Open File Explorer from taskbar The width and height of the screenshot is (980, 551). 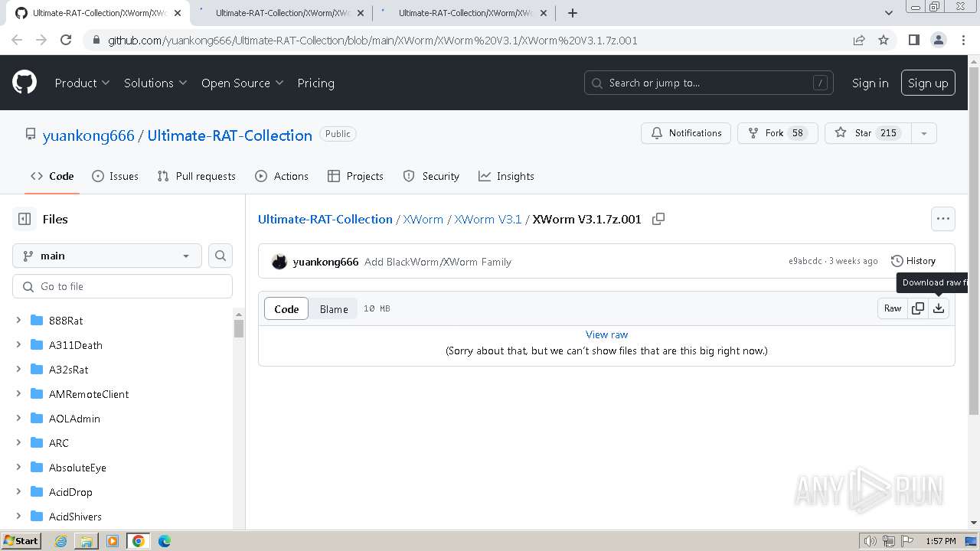pos(87,541)
